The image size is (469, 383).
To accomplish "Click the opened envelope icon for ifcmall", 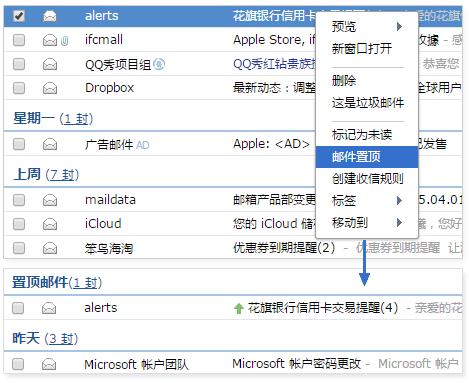I will [50, 40].
